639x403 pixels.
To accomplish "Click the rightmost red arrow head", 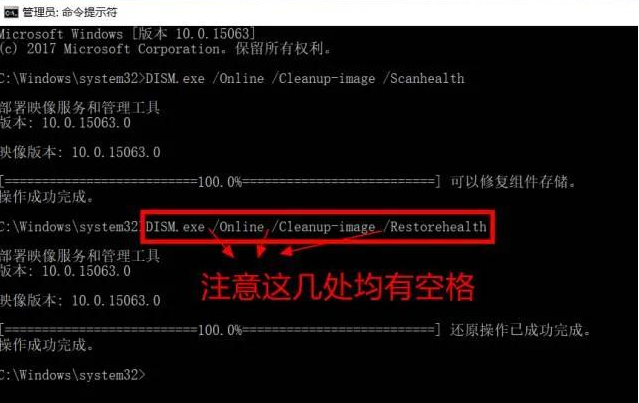I will click(287, 251).
